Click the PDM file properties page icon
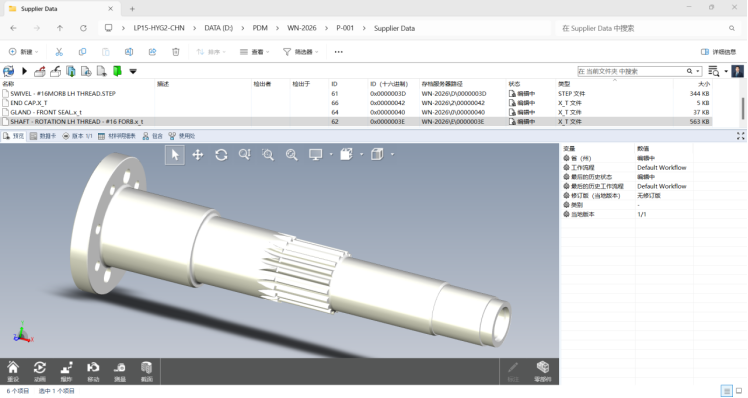Viewport: 748px width, 398px height. tap(102, 71)
